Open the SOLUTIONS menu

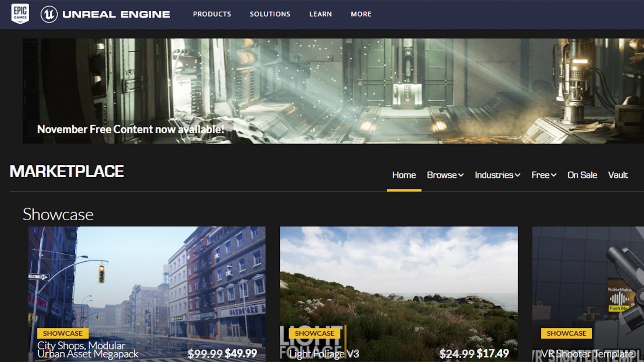click(270, 14)
